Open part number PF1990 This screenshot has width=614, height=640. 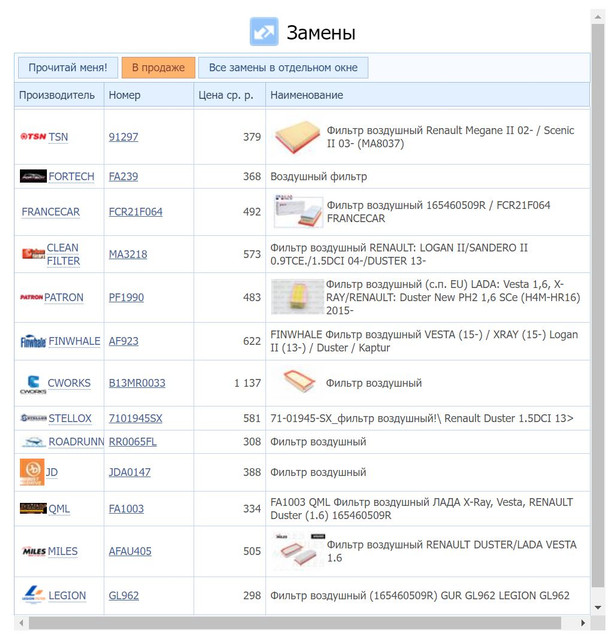coord(126,297)
